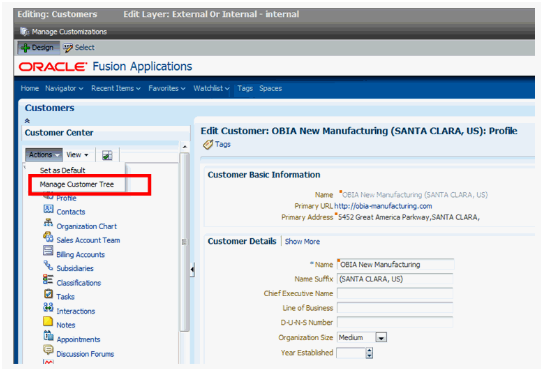Open the Profile tree node
The image size is (543, 371).
tap(66, 198)
